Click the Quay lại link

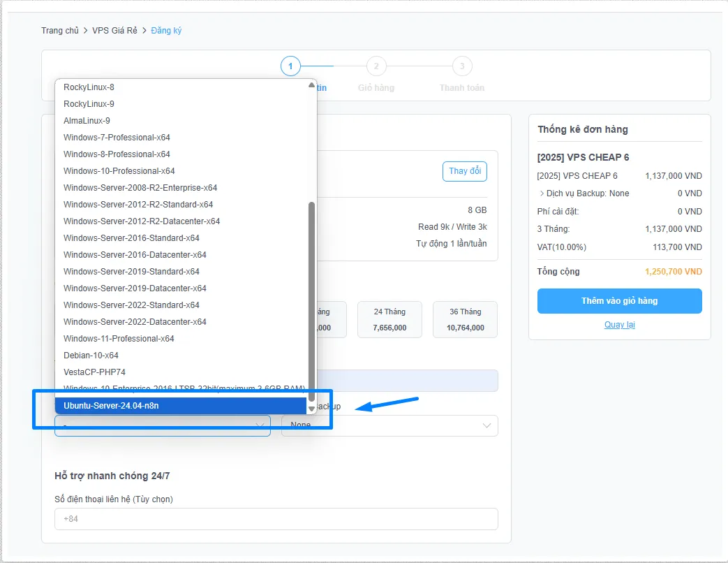[x=619, y=325]
